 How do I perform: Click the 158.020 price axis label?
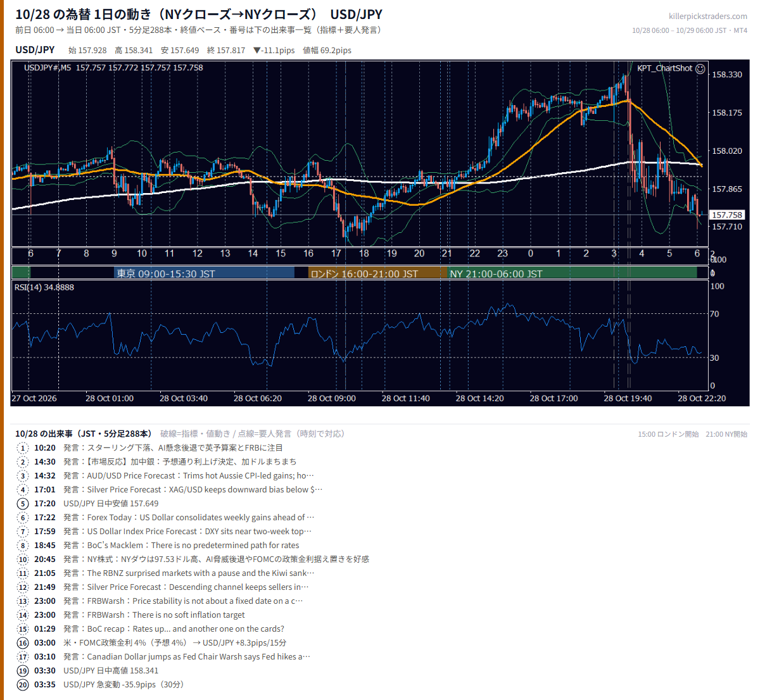pyautogui.click(x=727, y=151)
